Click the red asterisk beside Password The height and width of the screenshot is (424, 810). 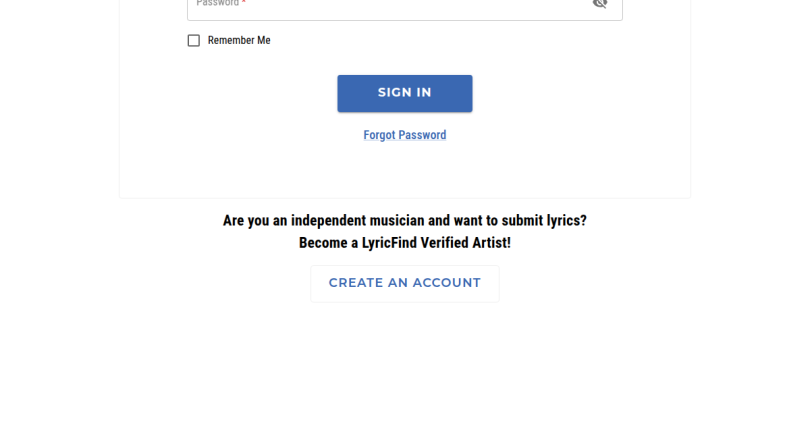(243, 3)
